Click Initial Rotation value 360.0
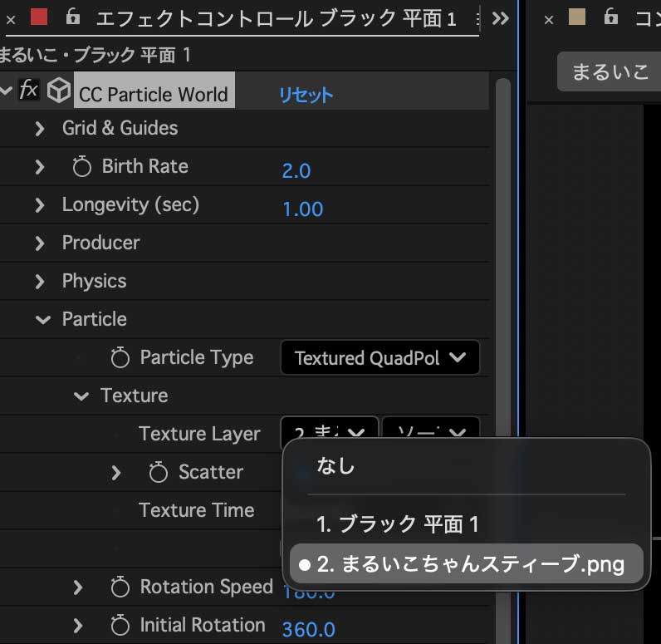The width and height of the screenshot is (661, 644). tap(309, 630)
